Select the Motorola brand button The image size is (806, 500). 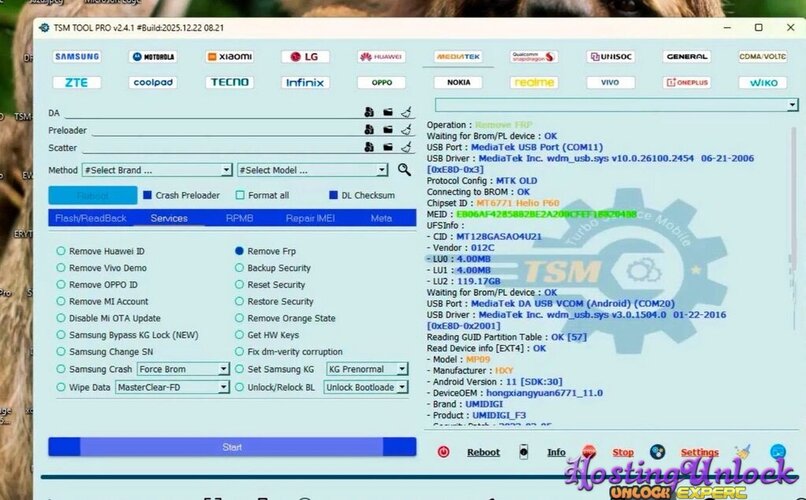point(153,57)
